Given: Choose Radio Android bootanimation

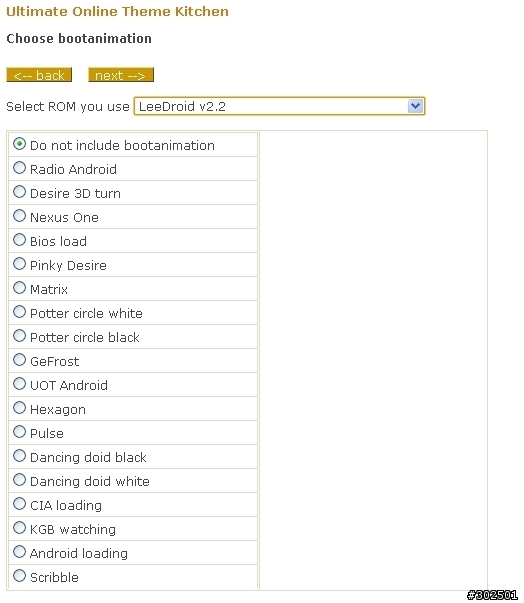Looking at the screenshot, I should pyautogui.click(x=19, y=168).
